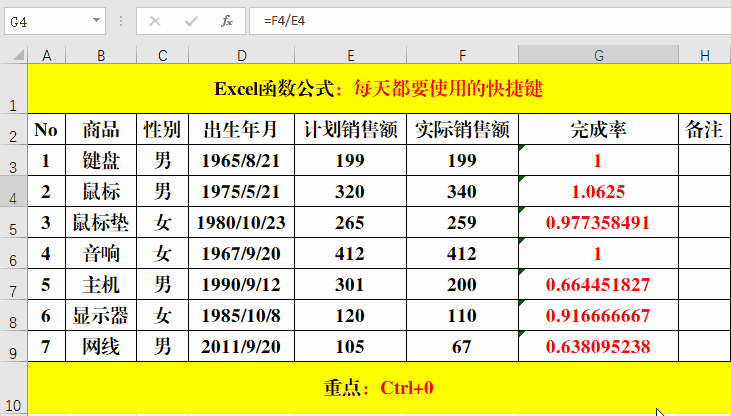Confirm entry with the checkmark icon
The height and width of the screenshot is (416, 731).
pos(191,21)
